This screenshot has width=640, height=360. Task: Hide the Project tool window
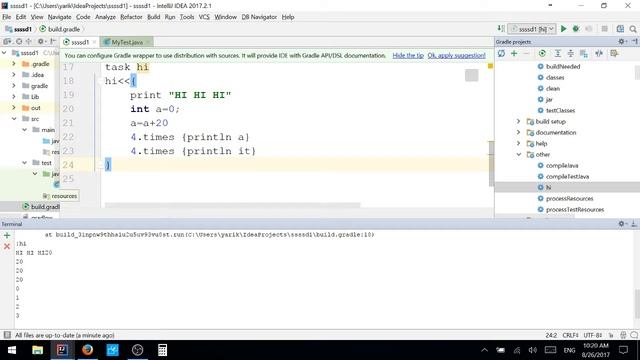tap(53, 42)
